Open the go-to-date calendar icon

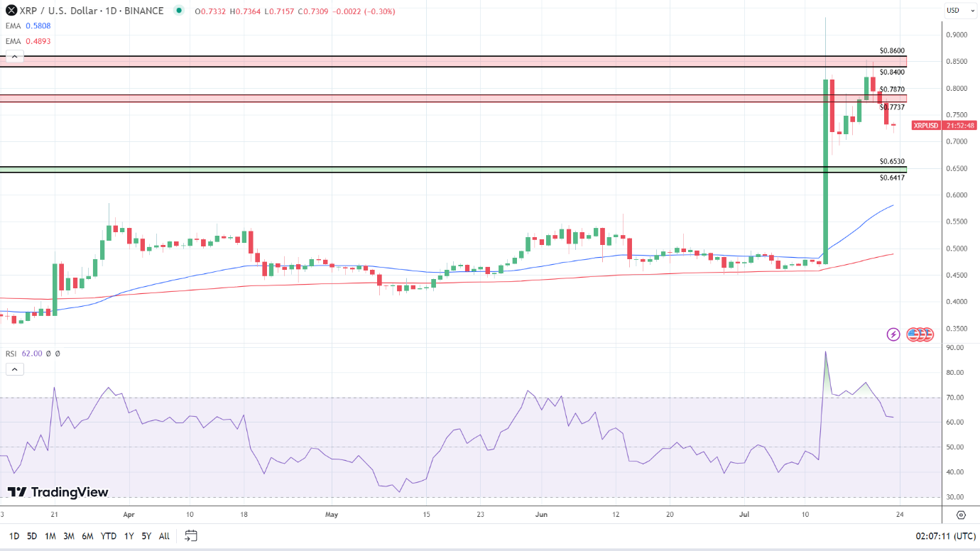[x=190, y=535]
